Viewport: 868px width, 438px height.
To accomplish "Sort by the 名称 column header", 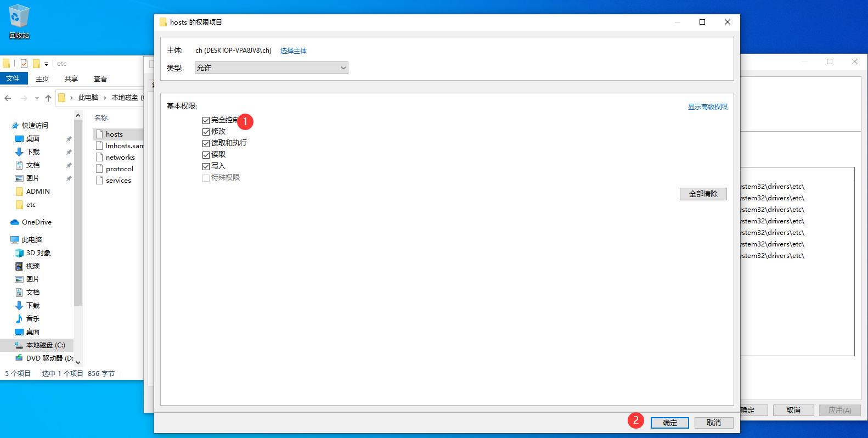I will (x=101, y=117).
